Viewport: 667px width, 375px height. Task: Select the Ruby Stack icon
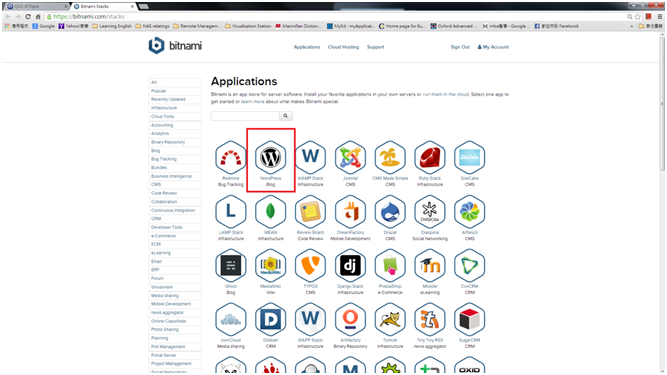[x=430, y=158]
